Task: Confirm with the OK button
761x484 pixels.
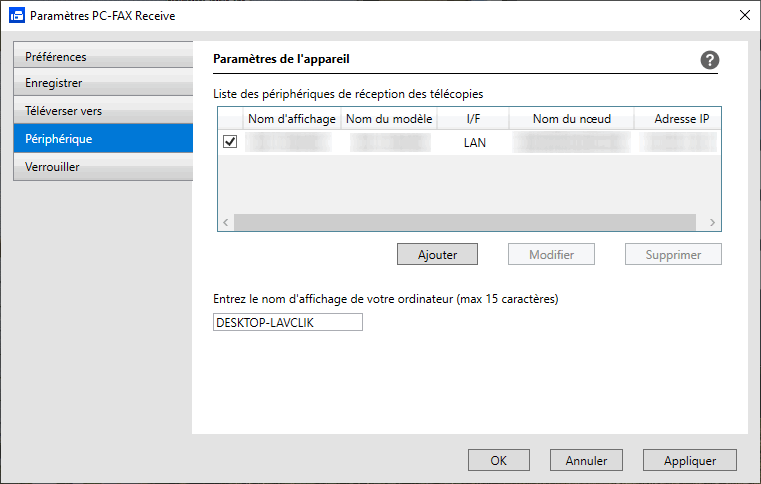Action: (x=498, y=460)
